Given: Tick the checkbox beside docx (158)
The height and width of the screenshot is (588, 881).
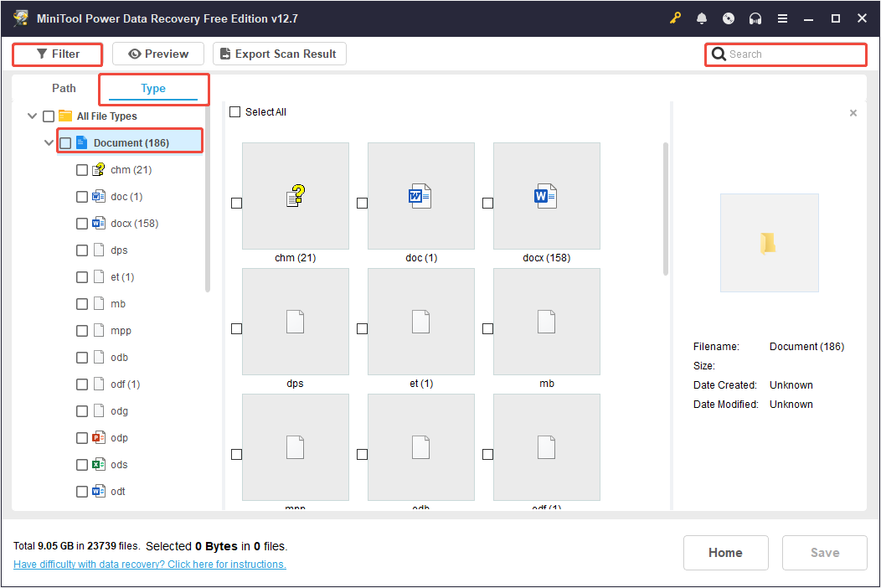Looking at the screenshot, I should (x=82, y=223).
